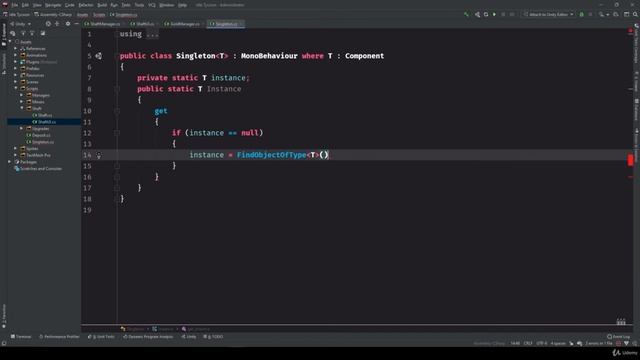This screenshot has width=640, height=360.
Task: Open the Performance Profiler tool window
Action: point(59,337)
